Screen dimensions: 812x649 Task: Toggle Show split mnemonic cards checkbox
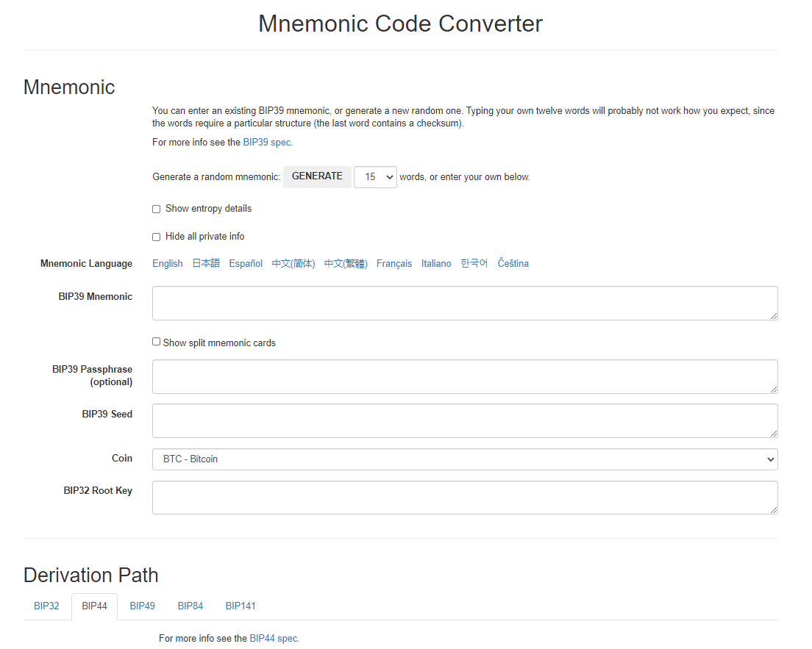click(157, 342)
